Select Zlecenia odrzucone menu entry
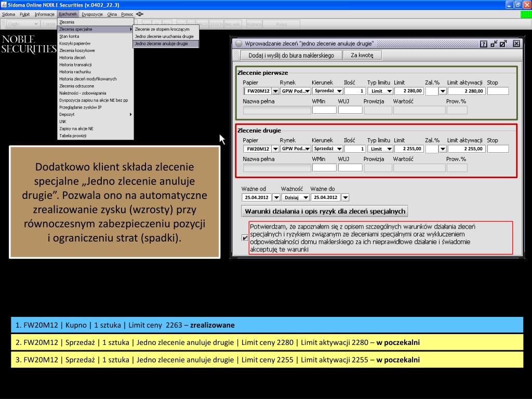This screenshot has width=532, height=399. click(96, 86)
